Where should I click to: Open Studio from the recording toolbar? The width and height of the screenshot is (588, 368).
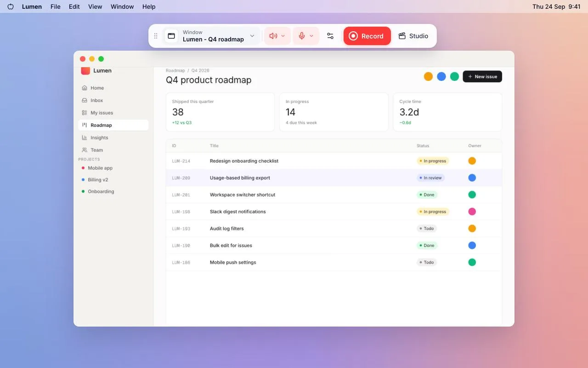(x=413, y=36)
